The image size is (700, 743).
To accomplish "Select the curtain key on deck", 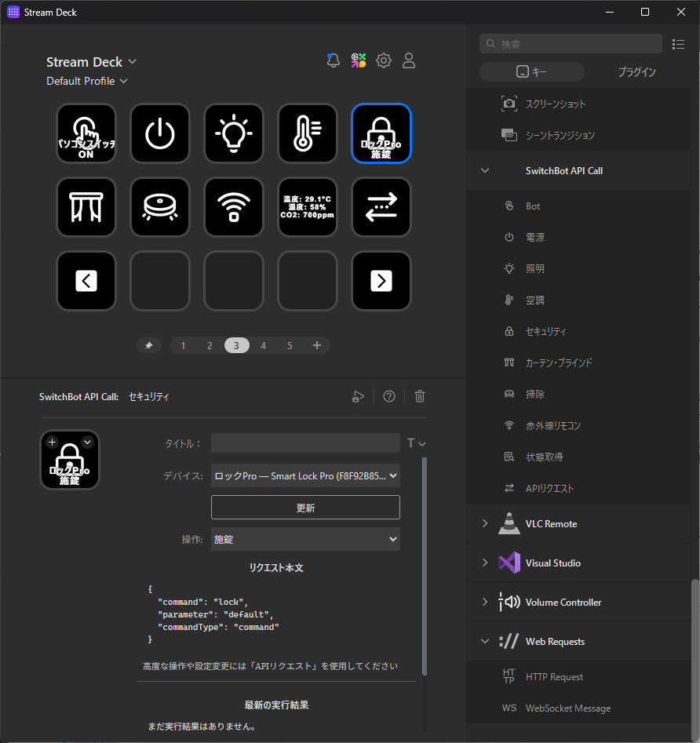I will [86, 207].
